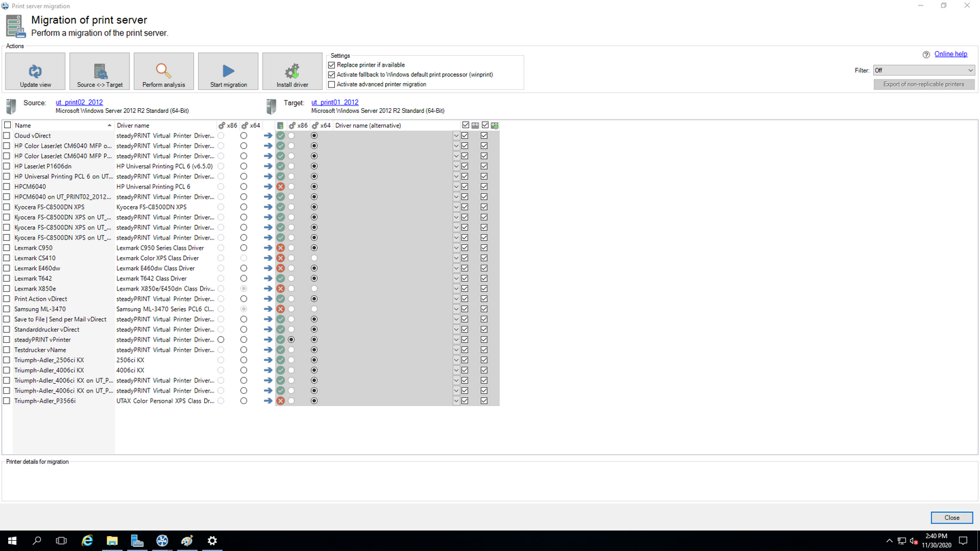The image size is (980, 551).
Task: Expand alternative driver dropdown for Lexmark CS410
Action: tap(456, 258)
